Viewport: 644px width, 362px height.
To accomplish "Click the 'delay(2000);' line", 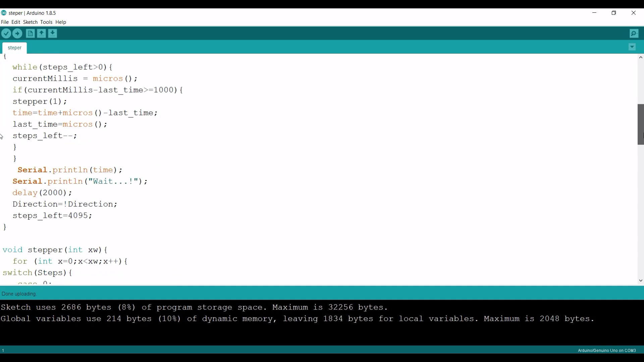I will tap(42, 193).
